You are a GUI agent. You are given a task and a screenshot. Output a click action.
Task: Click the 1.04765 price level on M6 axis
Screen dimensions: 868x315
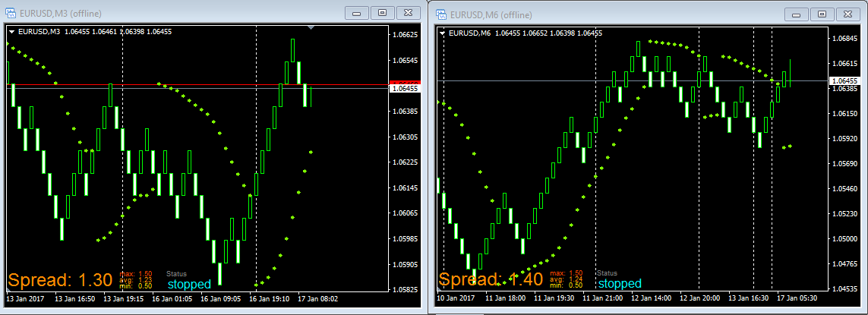click(844, 264)
